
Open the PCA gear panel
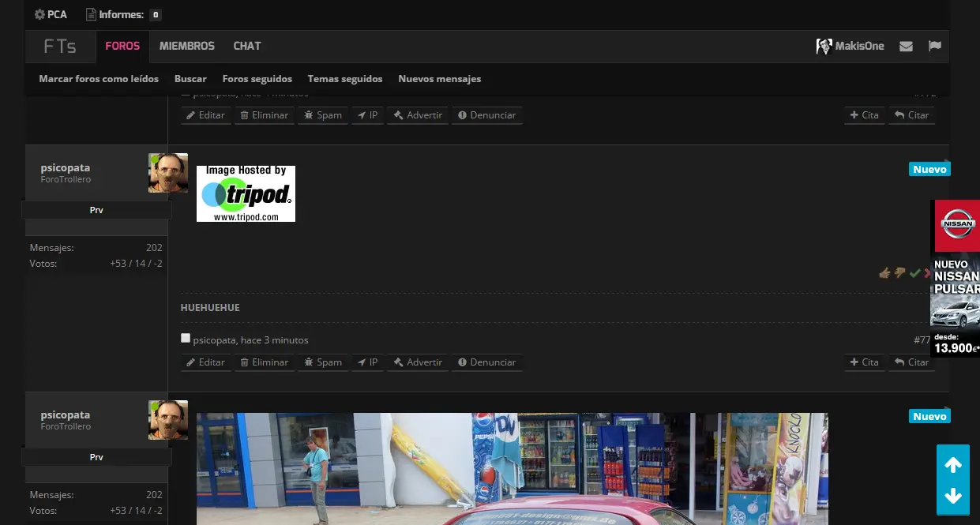point(51,14)
